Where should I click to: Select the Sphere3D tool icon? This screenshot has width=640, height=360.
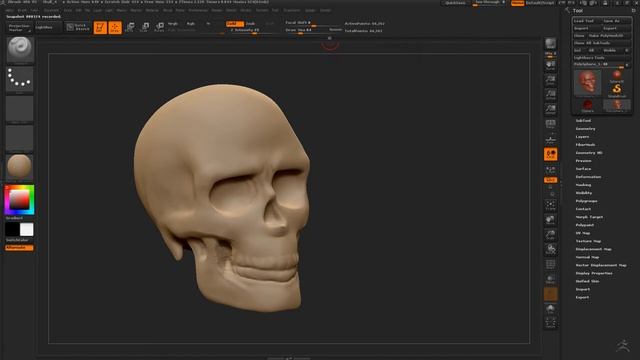tap(617, 76)
